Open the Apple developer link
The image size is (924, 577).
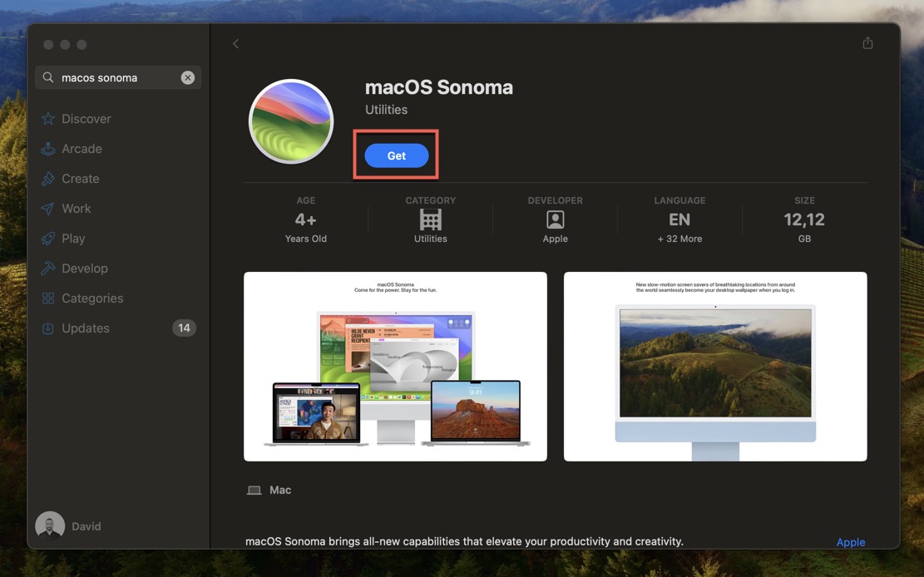click(x=850, y=542)
